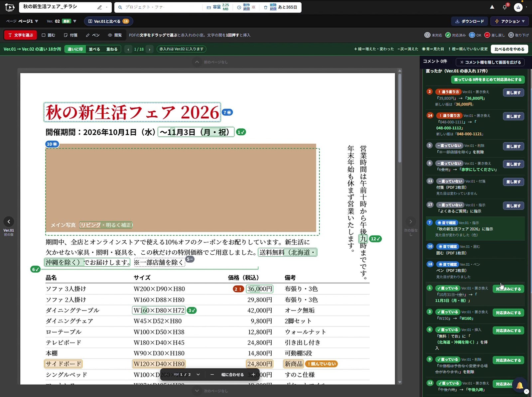Activate the ペン pen tool
532x397 pixels.
[x=93, y=35]
